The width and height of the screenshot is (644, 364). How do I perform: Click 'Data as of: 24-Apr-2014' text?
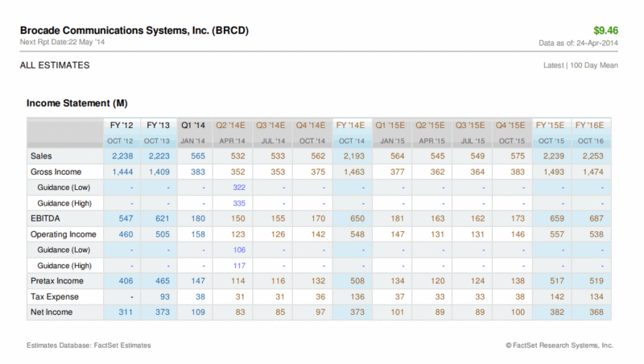[578, 43]
